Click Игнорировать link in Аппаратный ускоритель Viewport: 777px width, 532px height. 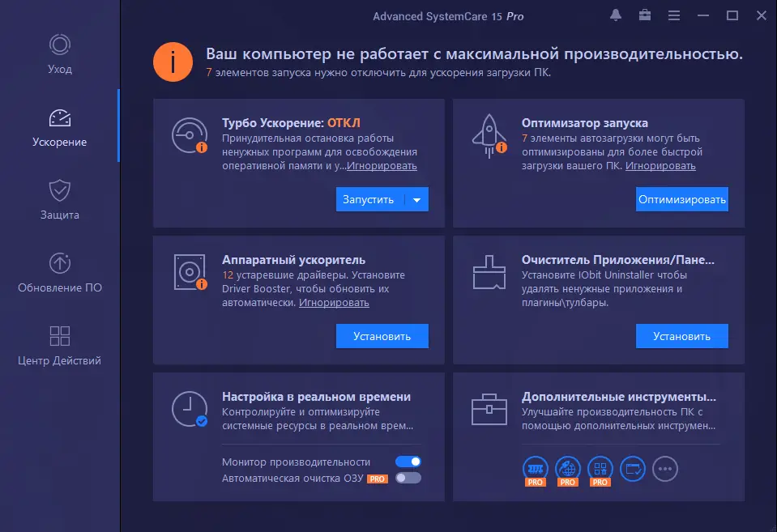pyautogui.click(x=334, y=303)
